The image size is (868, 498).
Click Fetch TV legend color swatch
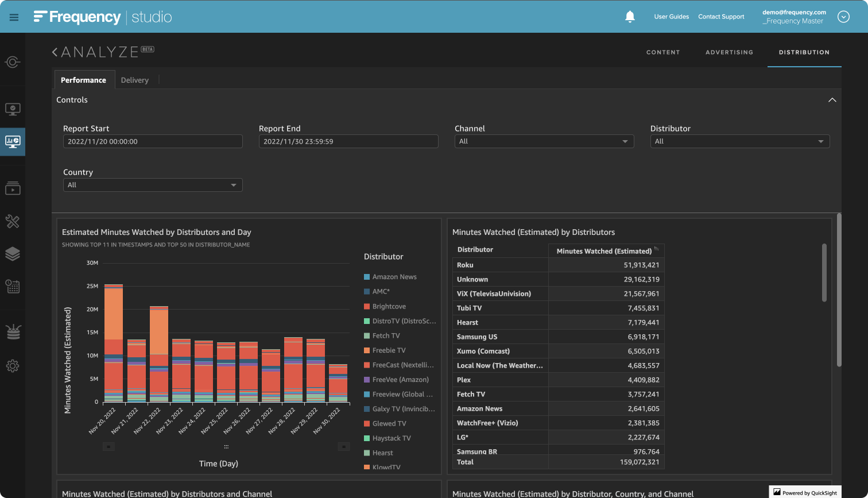[367, 335]
